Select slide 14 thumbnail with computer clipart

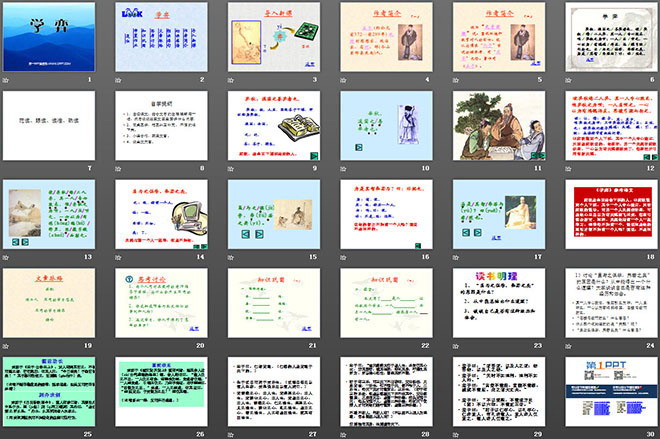pos(162,215)
